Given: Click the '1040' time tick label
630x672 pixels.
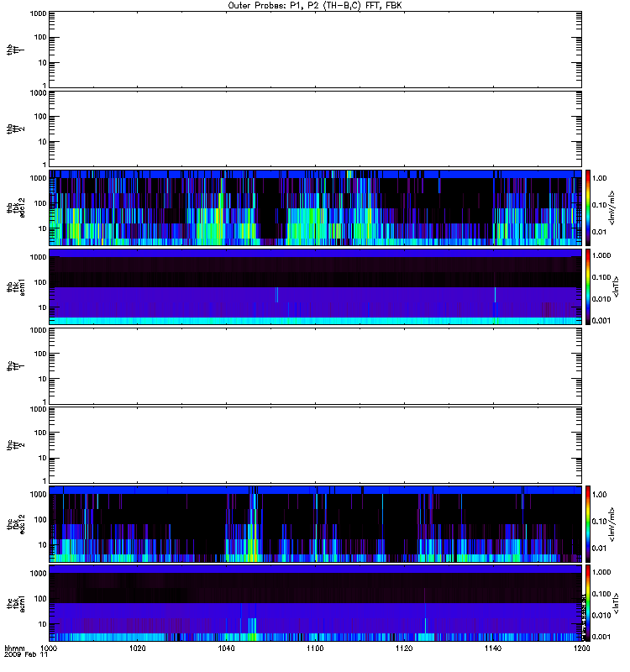Looking at the screenshot, I should click(226, 648).
